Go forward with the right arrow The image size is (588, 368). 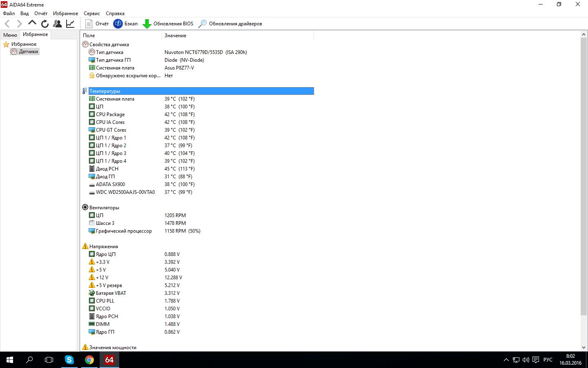click(x=19, y=24)
